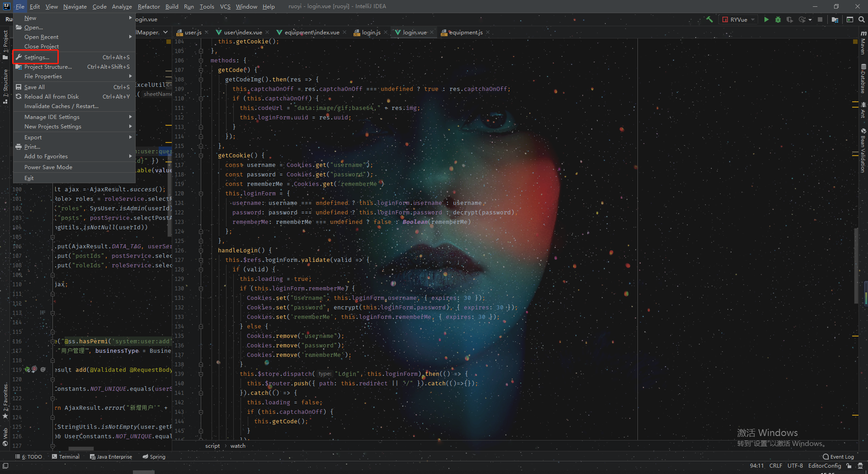Image resolution: width=868 pixels, height=474 pixels.
Task: Open the Terminal tool window
Action: (x=66, y=457)
